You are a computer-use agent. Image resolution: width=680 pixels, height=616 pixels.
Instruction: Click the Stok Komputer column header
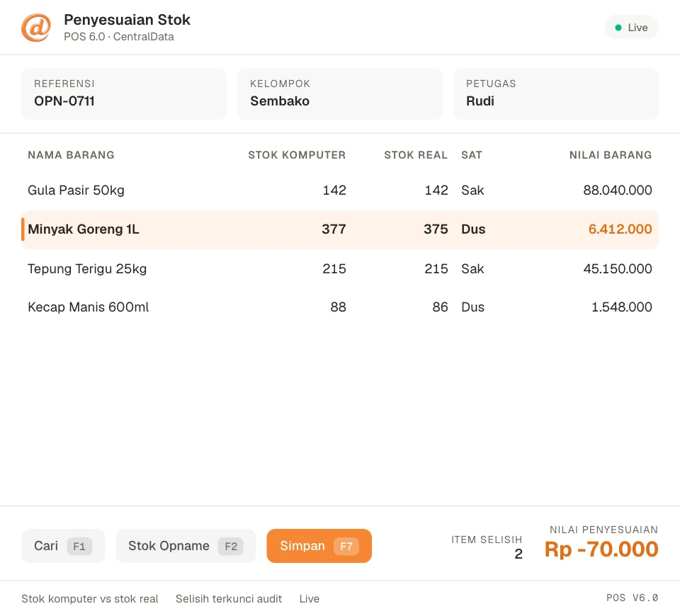(x=297, y=155)
